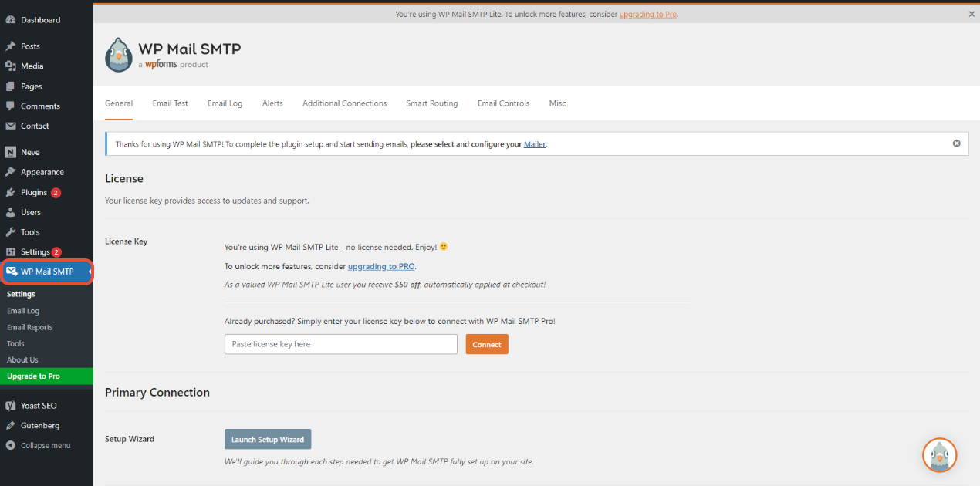
Task: Dismiss the Mailer setup notice
Action: pos(957,143)
